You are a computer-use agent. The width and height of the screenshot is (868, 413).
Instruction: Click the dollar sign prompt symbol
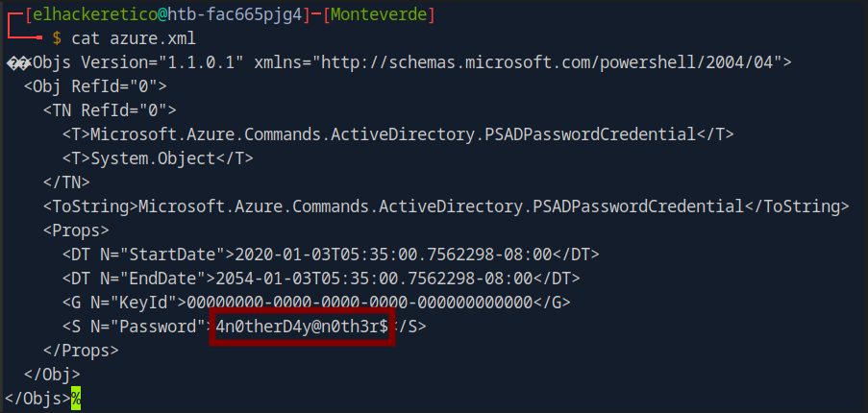tap(57, 37)
